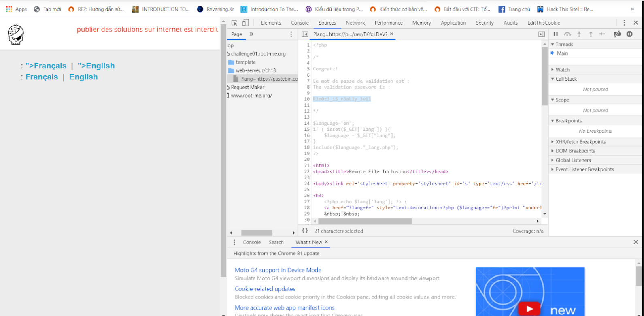The width and height of the screenshot is (644, 316).
Task: Click the pretty print braces icon
Action: [x=305, y=231]
